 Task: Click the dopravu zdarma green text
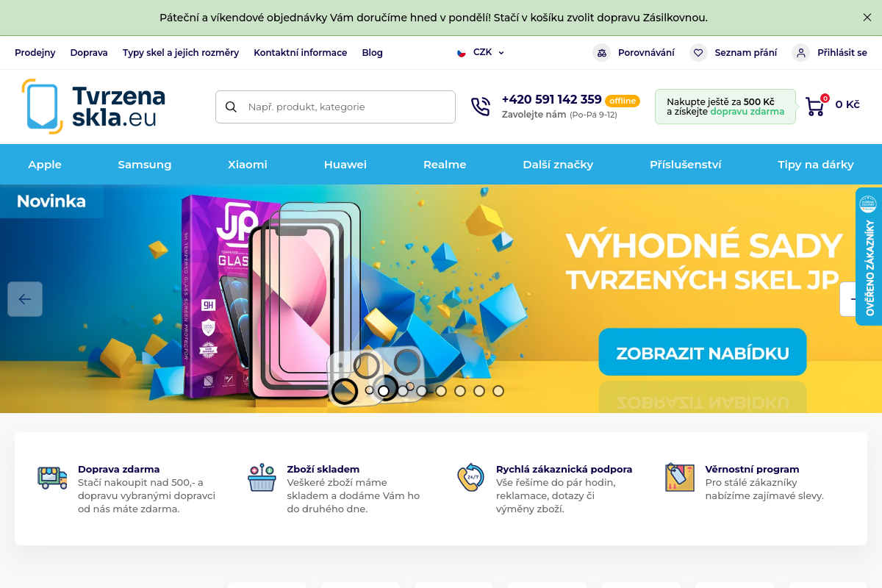click(x=747, y=112)
